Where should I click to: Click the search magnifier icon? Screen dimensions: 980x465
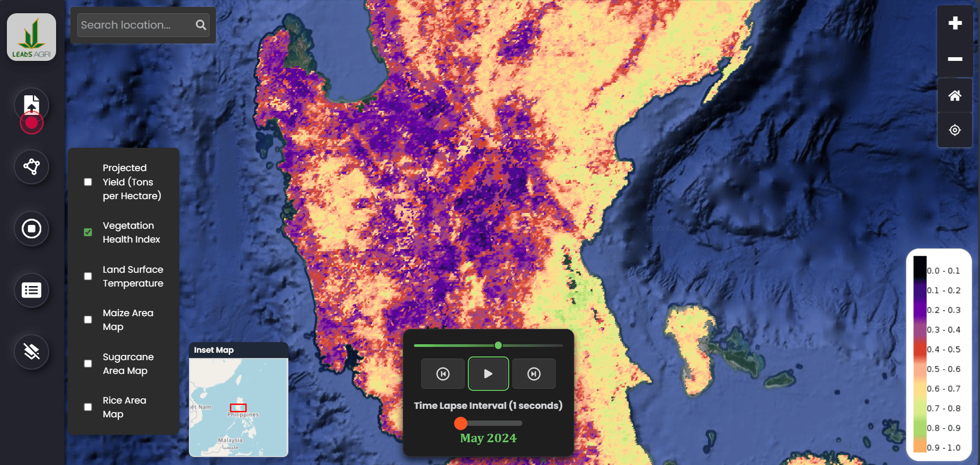pyautogui.click(x=201, y=25)
